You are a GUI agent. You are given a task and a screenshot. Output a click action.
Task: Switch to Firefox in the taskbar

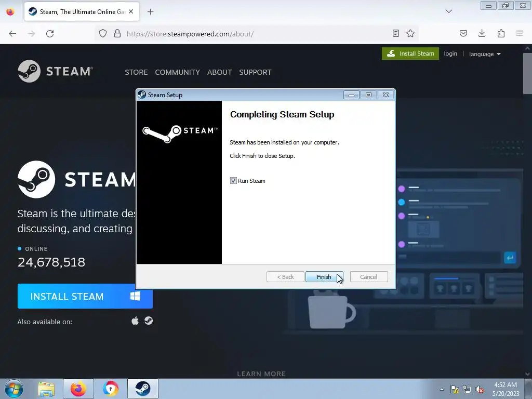78,389
